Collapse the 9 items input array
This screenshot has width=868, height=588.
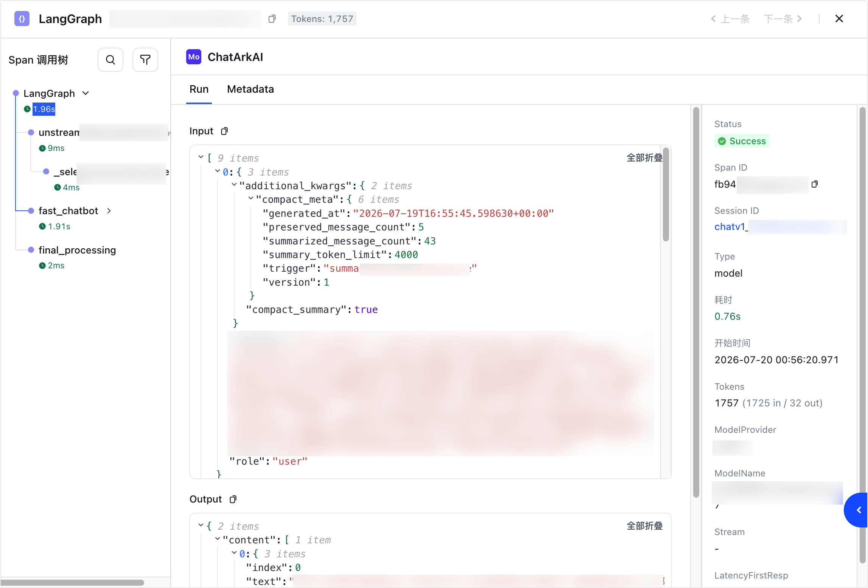pyautogui.click(x=201, y=157)
